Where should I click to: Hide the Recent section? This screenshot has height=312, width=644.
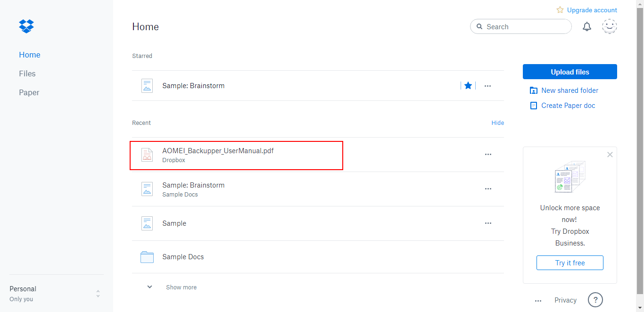coord(497,123)
